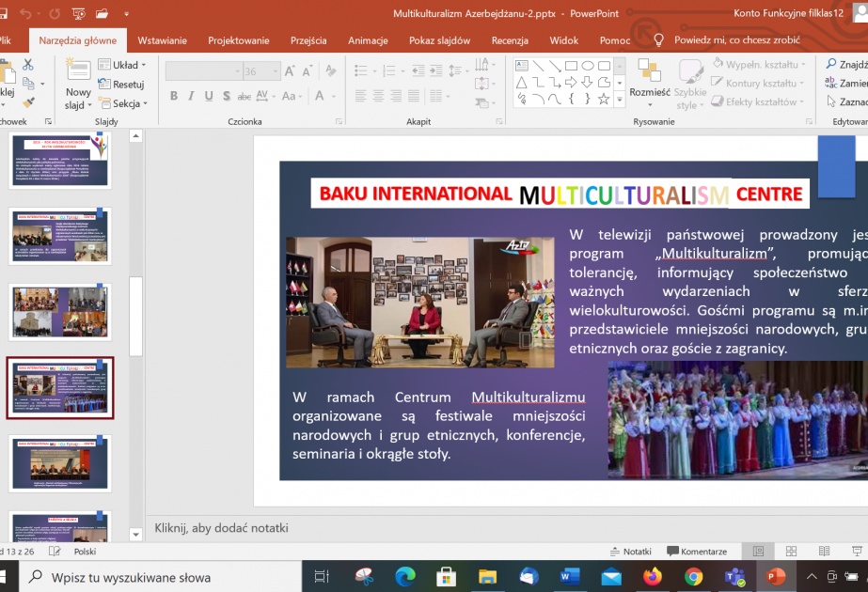
Task: Select the oval shape in gallery
Action: point(588,66)
